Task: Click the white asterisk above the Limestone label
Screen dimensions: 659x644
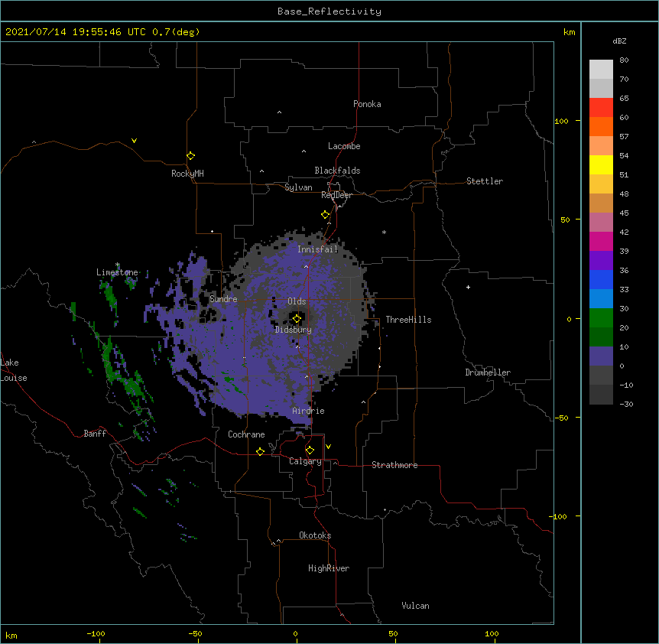Action: click(x=117, y=265)
